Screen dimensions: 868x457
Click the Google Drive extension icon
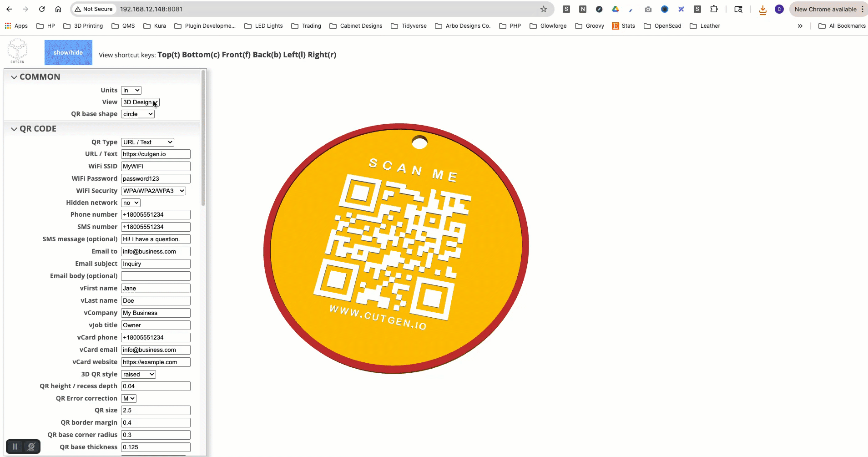[x=615, y=9]
